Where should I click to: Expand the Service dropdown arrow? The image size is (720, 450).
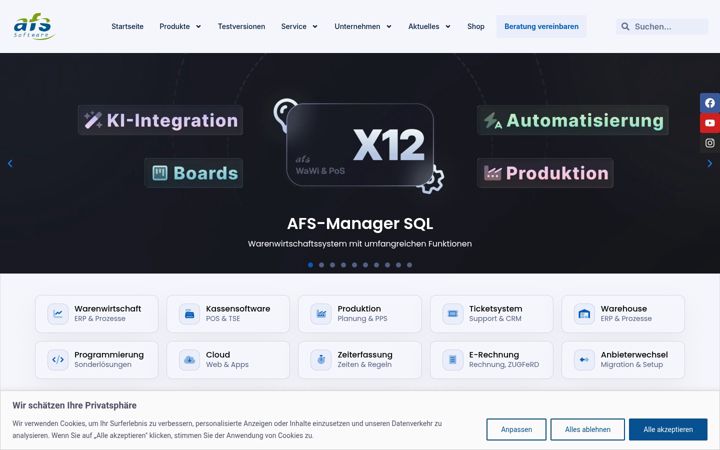tap(315, 27)
